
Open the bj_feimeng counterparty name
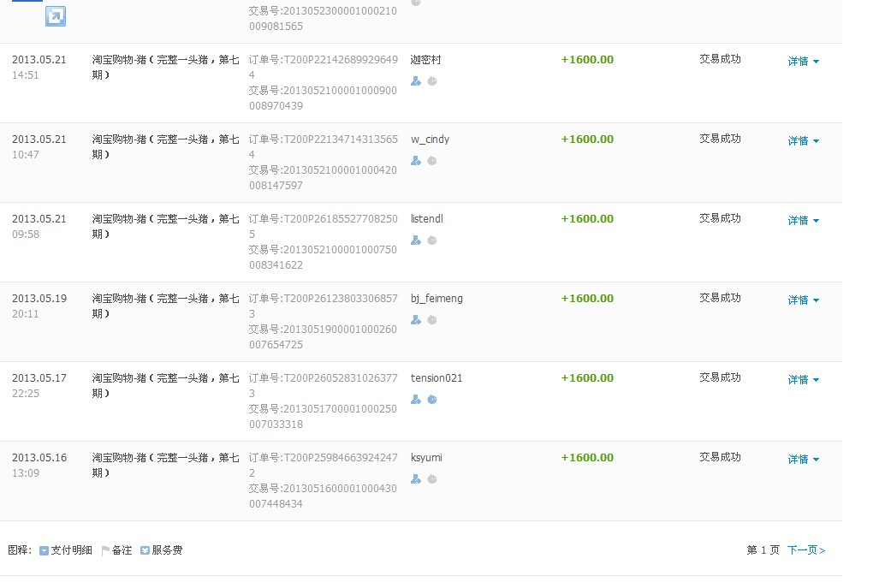437,299
